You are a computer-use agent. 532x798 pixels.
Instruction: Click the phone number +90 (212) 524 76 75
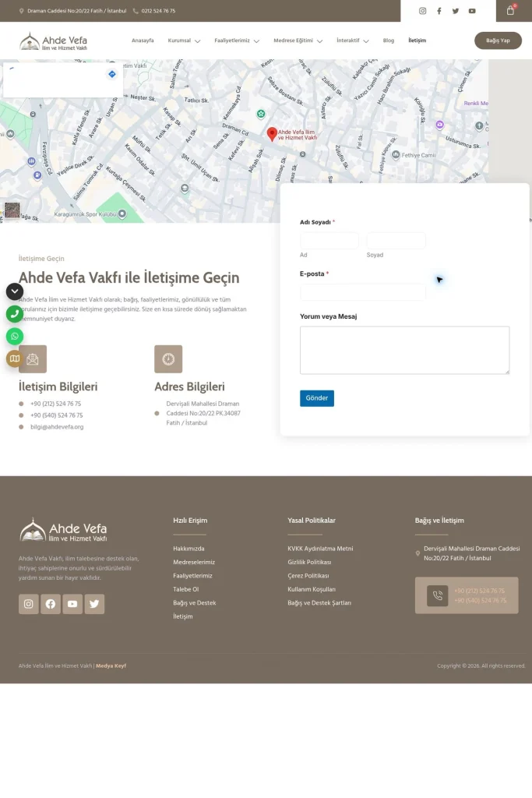coord(55,404)
